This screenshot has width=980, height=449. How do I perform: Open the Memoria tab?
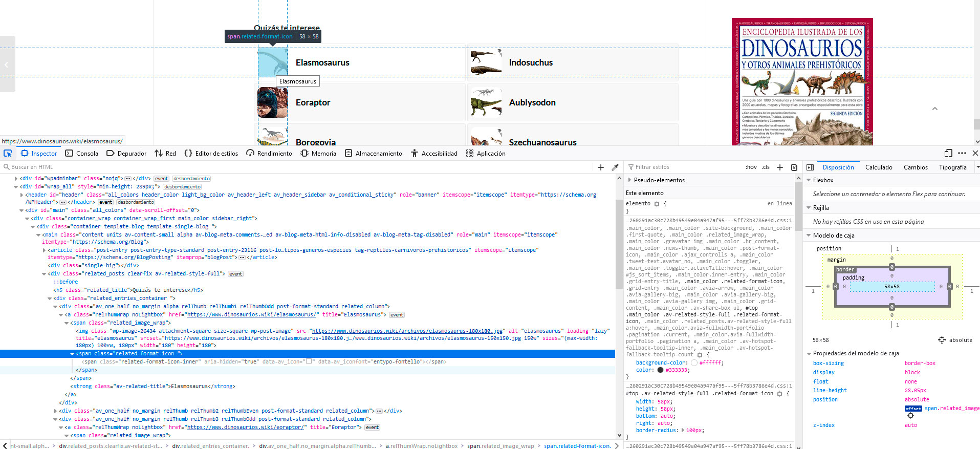(x=318, y=153)
